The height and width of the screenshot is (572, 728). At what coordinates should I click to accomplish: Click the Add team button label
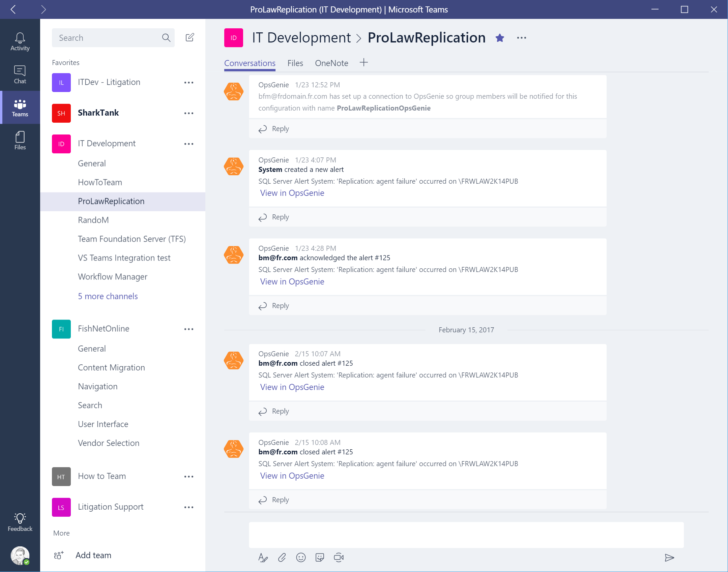[93, 555]
